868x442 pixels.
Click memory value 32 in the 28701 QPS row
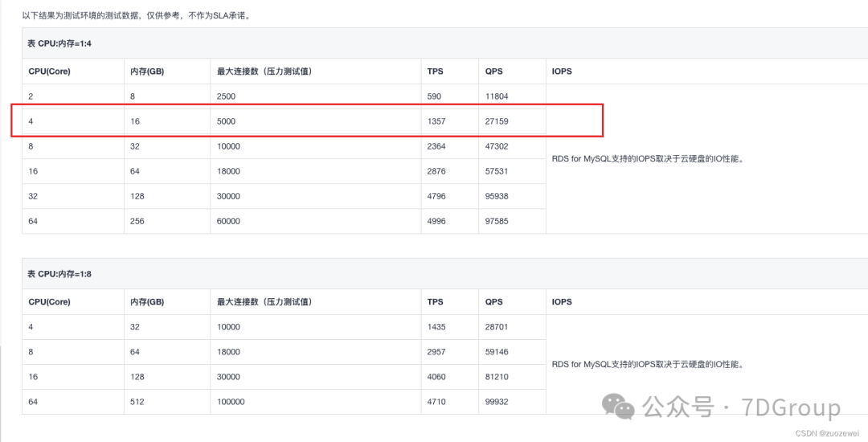[135, 327]
